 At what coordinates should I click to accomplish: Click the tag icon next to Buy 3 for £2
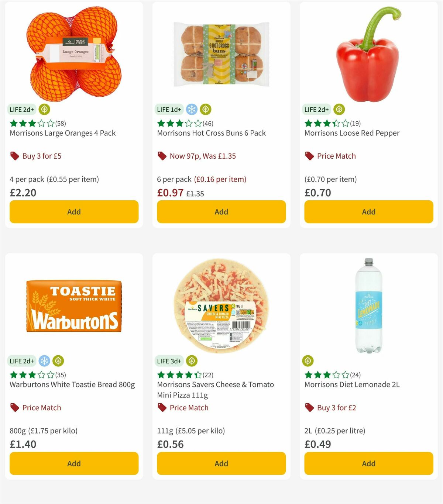tap(309, 407)
